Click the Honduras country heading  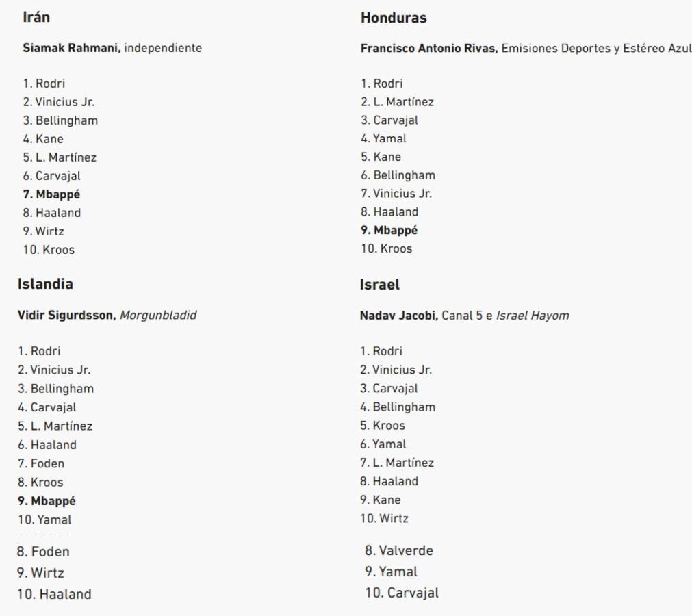(x=393, y=18)
